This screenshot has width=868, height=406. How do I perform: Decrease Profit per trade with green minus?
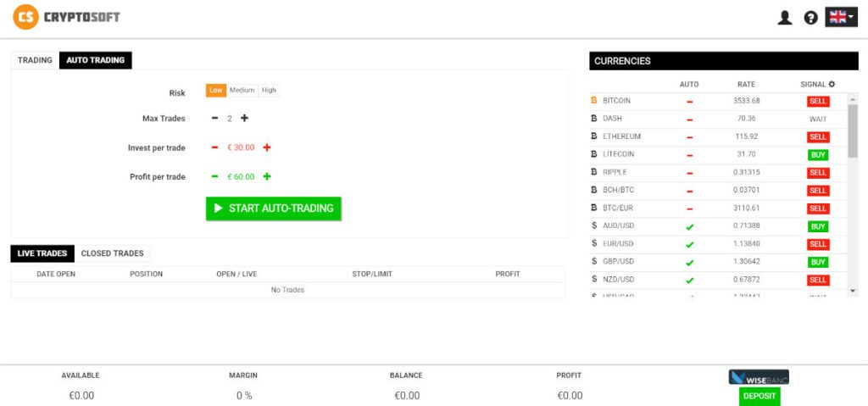point(214,176)
